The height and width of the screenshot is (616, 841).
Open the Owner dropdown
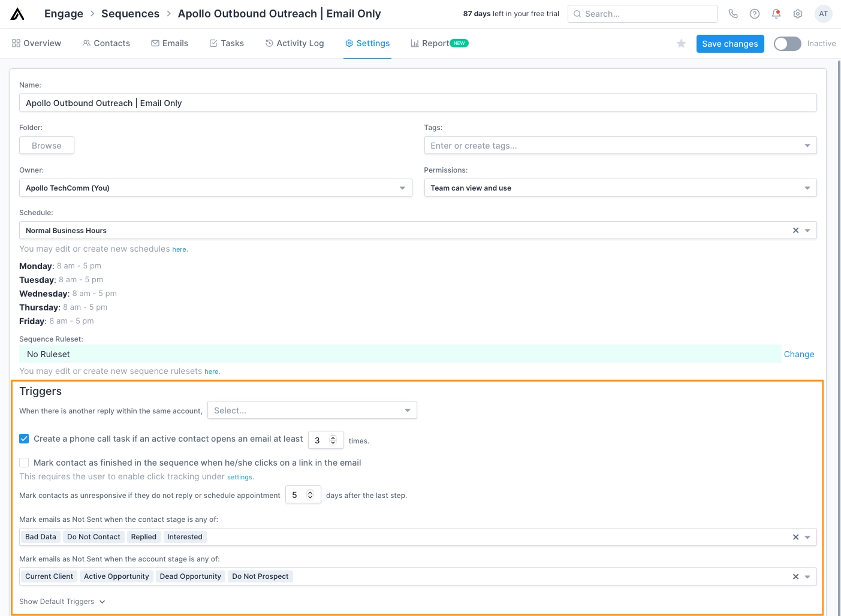coord(216,188)
